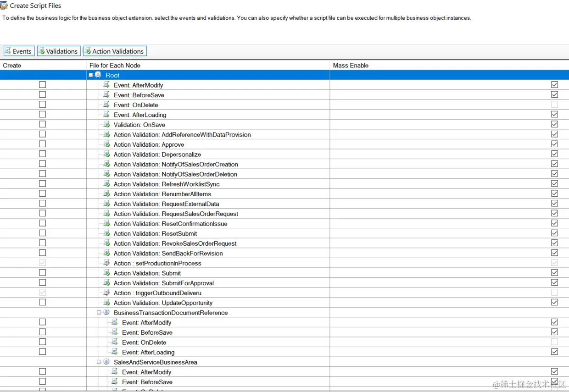
Task: Click icon of Action Validation: RequestExternalData
Action: (x=106, y=204)
